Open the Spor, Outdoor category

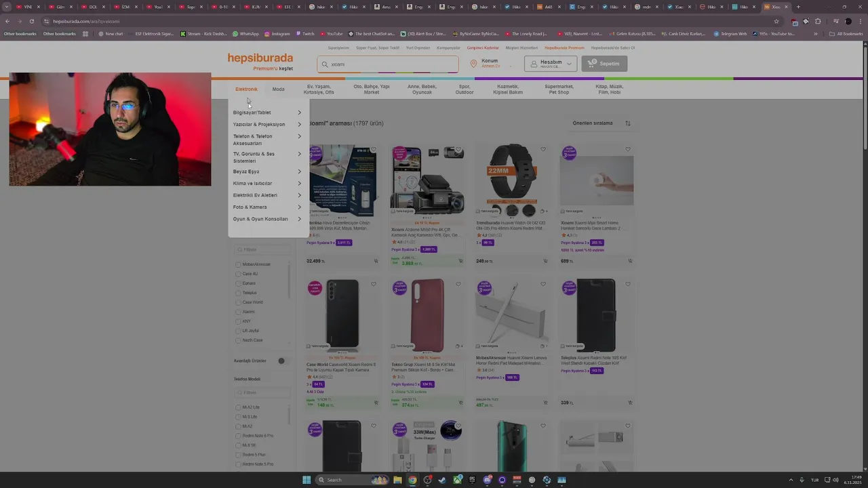pyautogui.click(x=465, y=89)
